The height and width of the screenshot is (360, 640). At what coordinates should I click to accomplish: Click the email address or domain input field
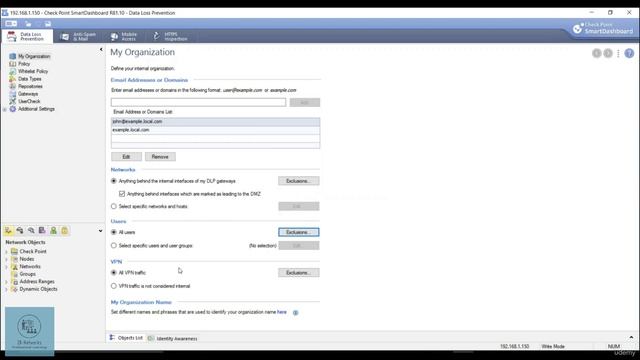pyautogui.click(x=198, y=102)
